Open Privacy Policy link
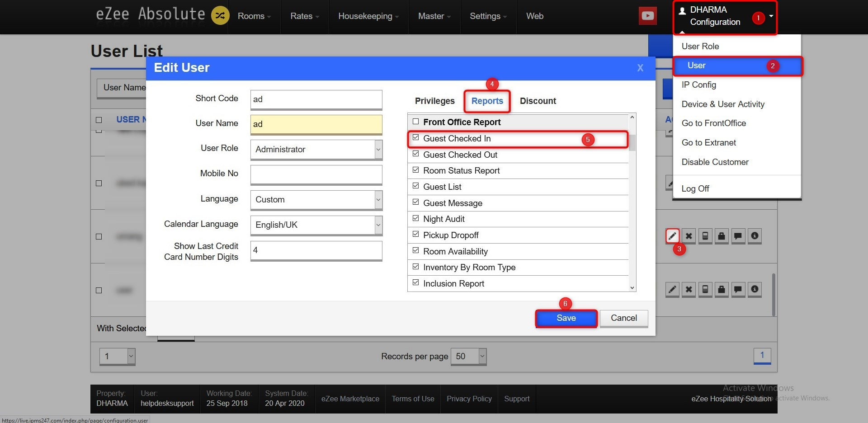The height and width of the screenshot is (423, 868). (469, 399)
